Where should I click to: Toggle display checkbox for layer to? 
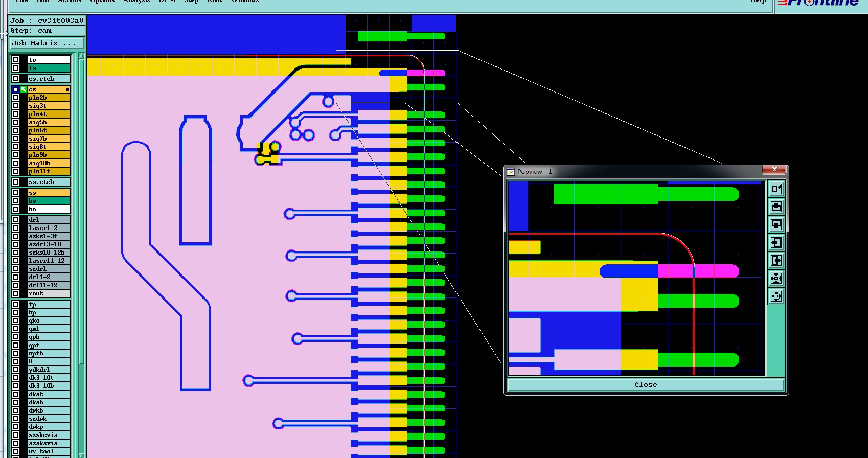click(15, 60)
